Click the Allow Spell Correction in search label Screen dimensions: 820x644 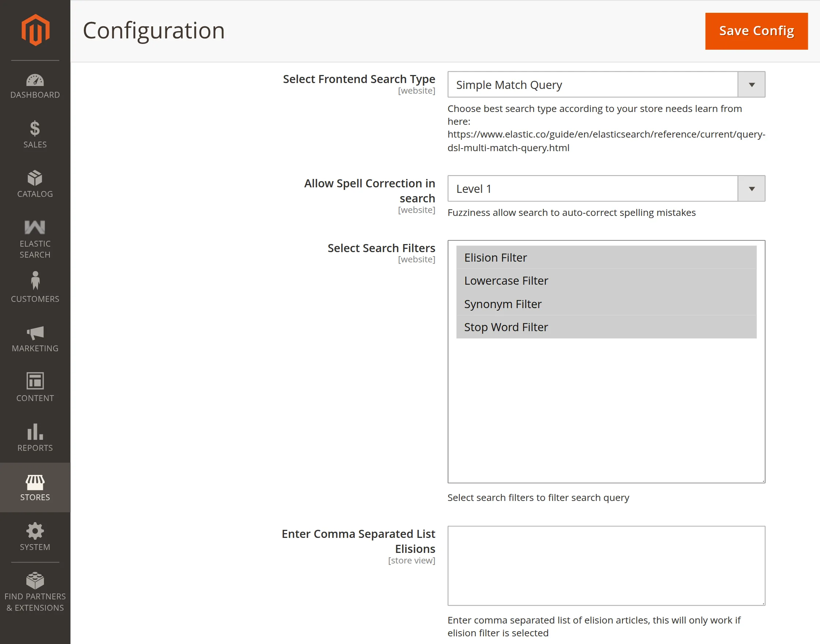point(370,191)
